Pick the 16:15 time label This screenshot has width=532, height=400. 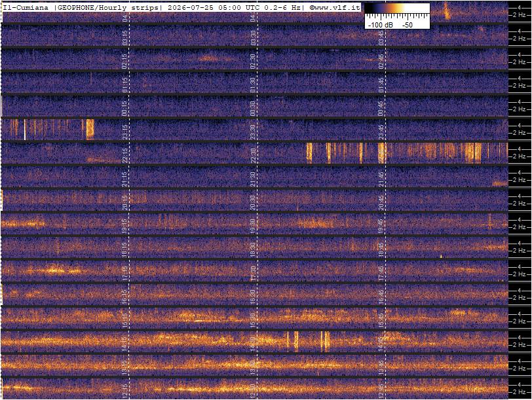click(124, 297)
